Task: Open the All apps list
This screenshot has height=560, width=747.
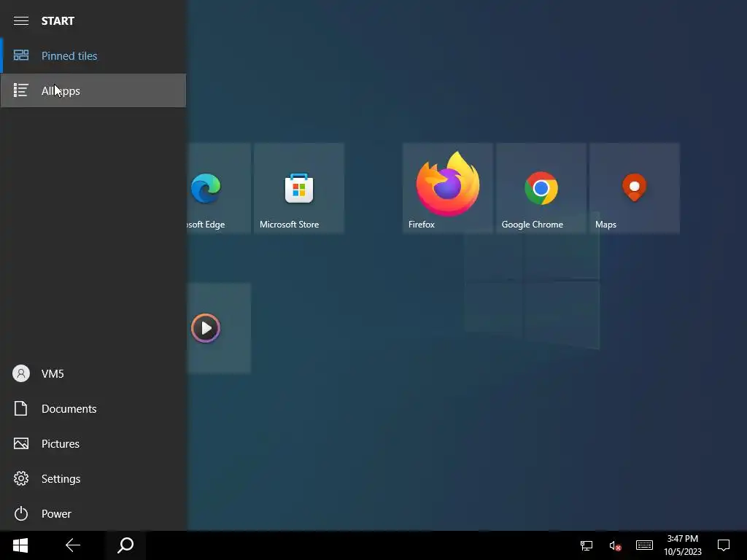Action: click(93, 90)
